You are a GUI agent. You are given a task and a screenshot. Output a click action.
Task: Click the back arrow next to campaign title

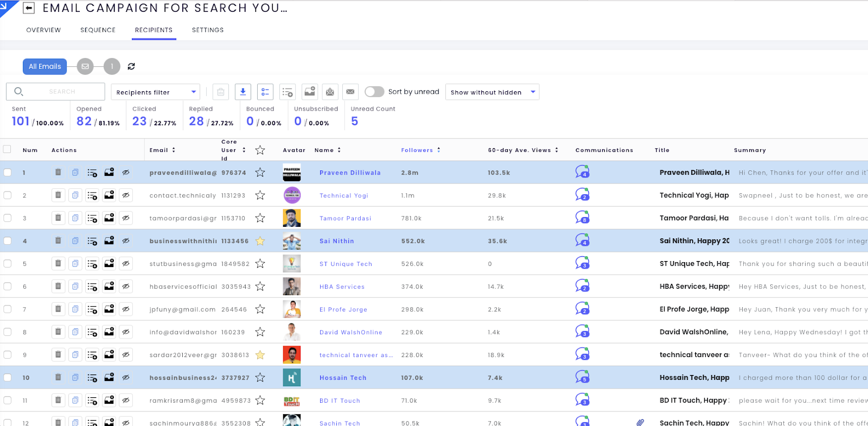tap(29, 8)
